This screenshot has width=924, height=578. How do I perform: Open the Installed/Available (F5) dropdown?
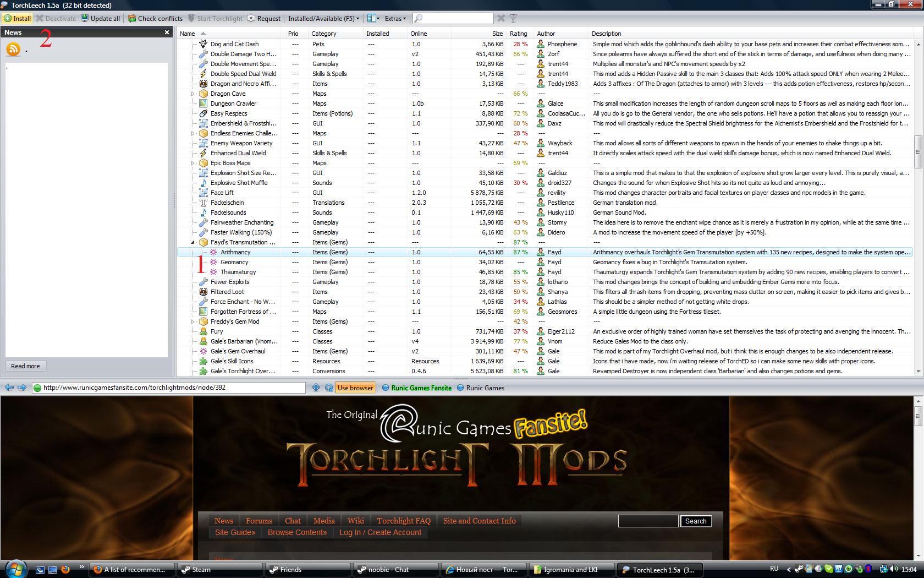323,18
